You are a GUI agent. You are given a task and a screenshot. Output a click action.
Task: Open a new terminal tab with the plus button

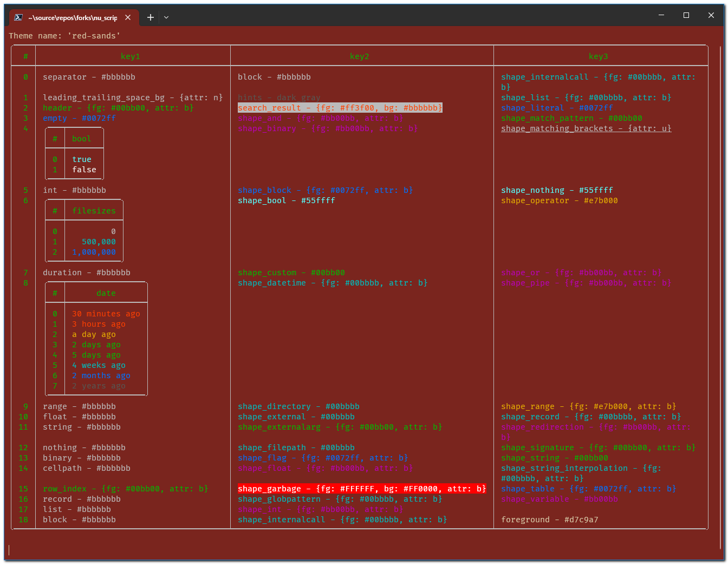coord(151,17)
